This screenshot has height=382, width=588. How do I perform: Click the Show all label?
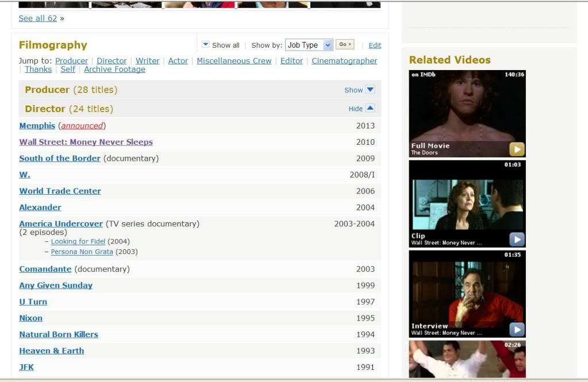click(226, 45)
